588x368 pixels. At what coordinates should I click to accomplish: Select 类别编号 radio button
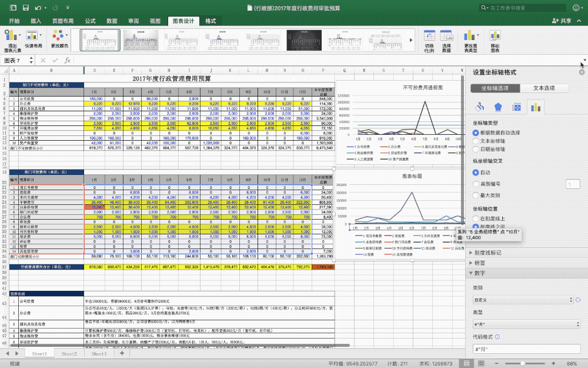point(476,184)
